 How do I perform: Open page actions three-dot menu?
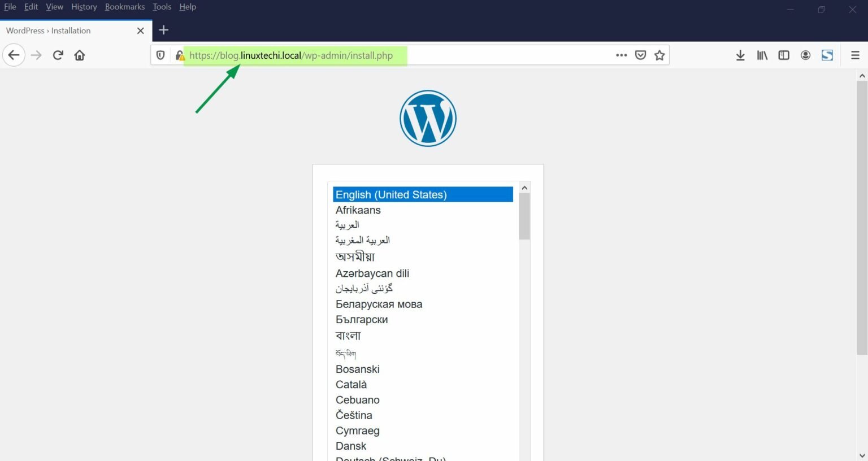(622, 55)
